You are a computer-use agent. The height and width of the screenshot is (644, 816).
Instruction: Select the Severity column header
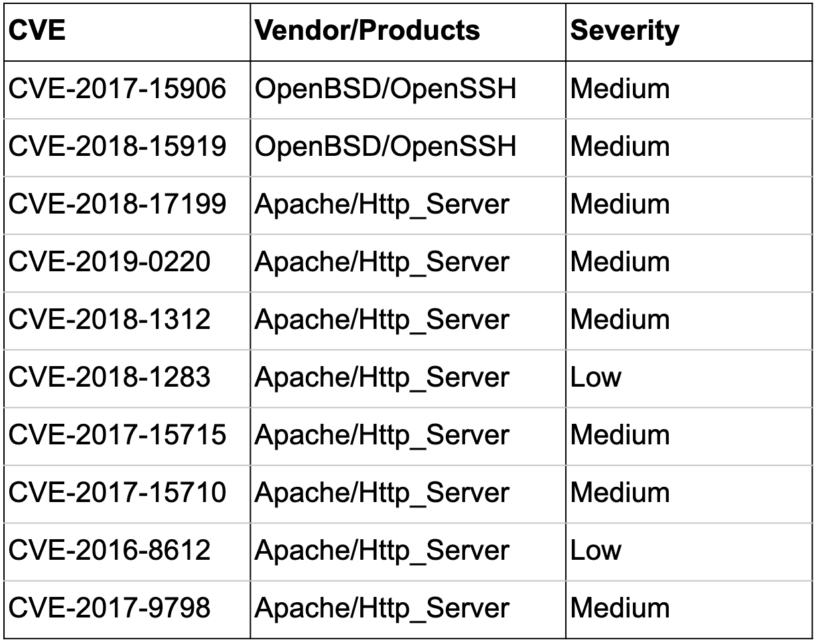point(689,31)
